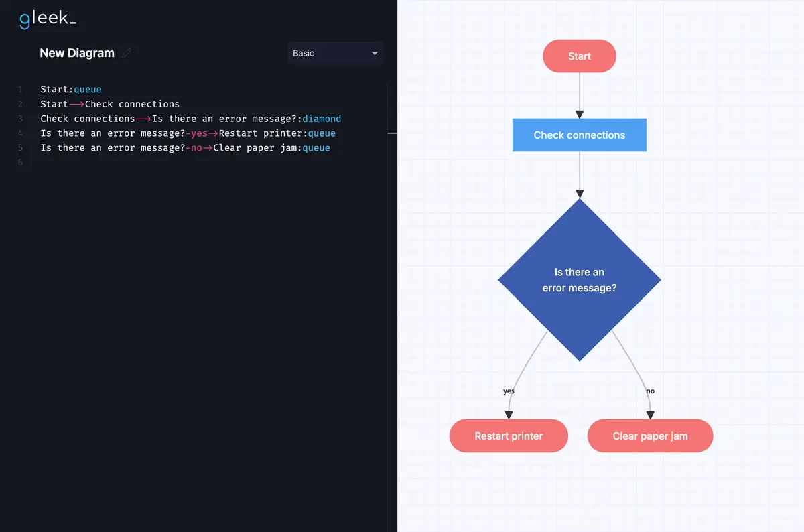Edit diagram name with pencil icon
Screen dimensions: 804x532
click(127, 53)
